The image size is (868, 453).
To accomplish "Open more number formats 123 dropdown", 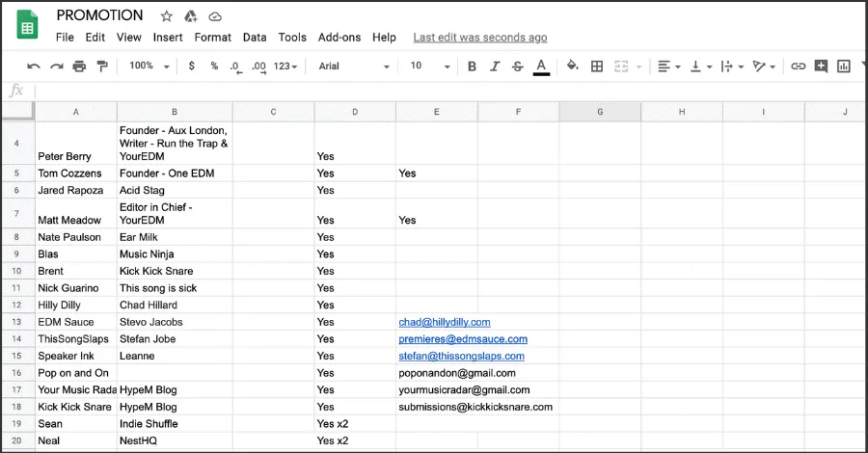I will click(x=285, y=67).
